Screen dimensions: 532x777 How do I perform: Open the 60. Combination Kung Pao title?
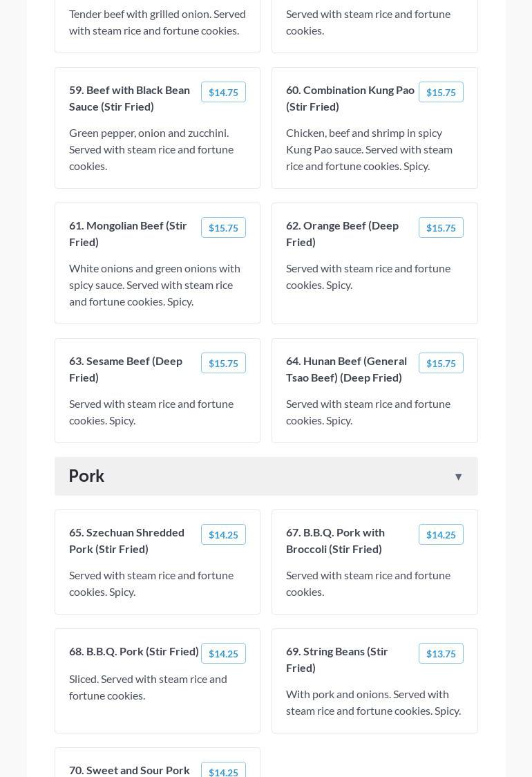coord(350,98)
